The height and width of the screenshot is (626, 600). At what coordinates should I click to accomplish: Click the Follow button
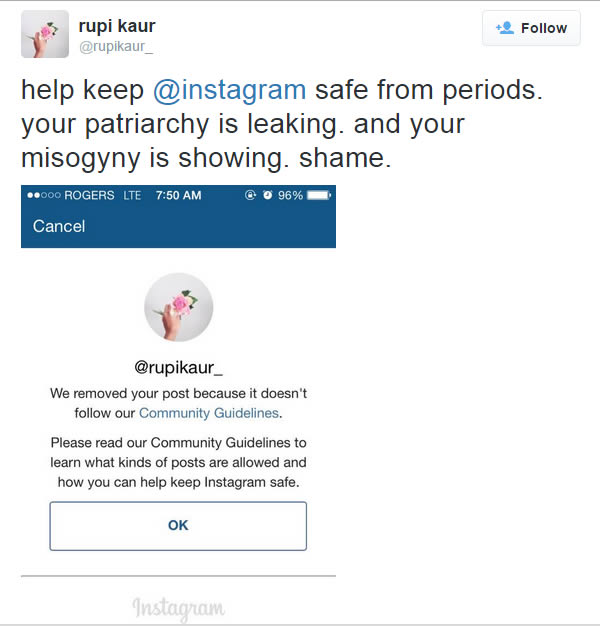pos(531,28)
